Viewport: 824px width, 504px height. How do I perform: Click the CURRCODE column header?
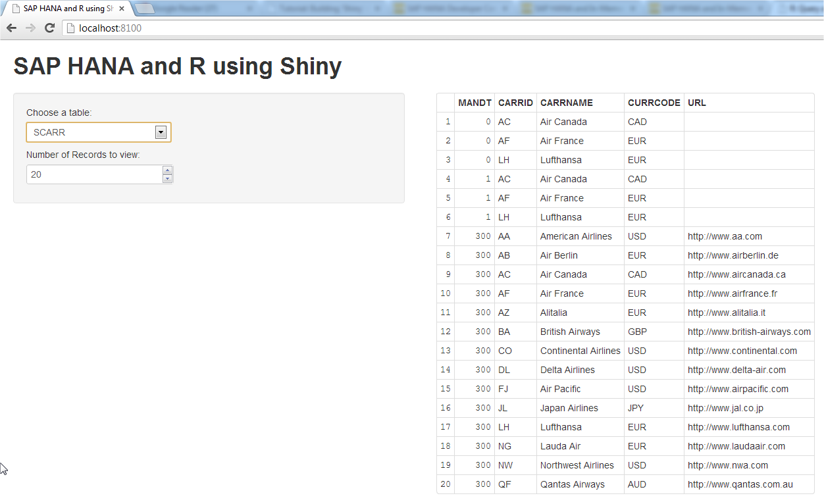654,103
